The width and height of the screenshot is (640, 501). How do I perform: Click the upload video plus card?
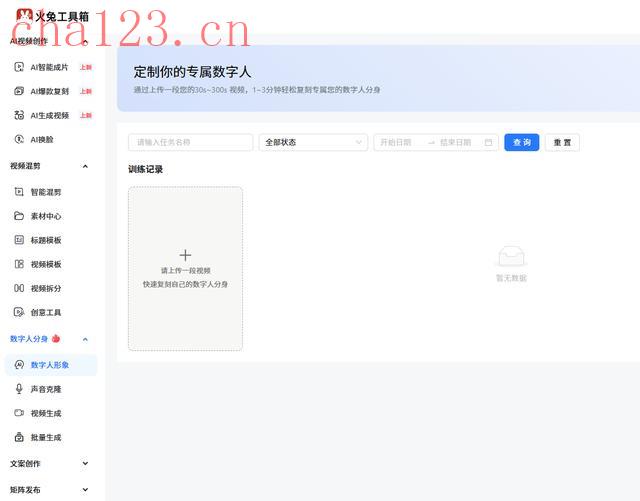(x=185, y=268)
